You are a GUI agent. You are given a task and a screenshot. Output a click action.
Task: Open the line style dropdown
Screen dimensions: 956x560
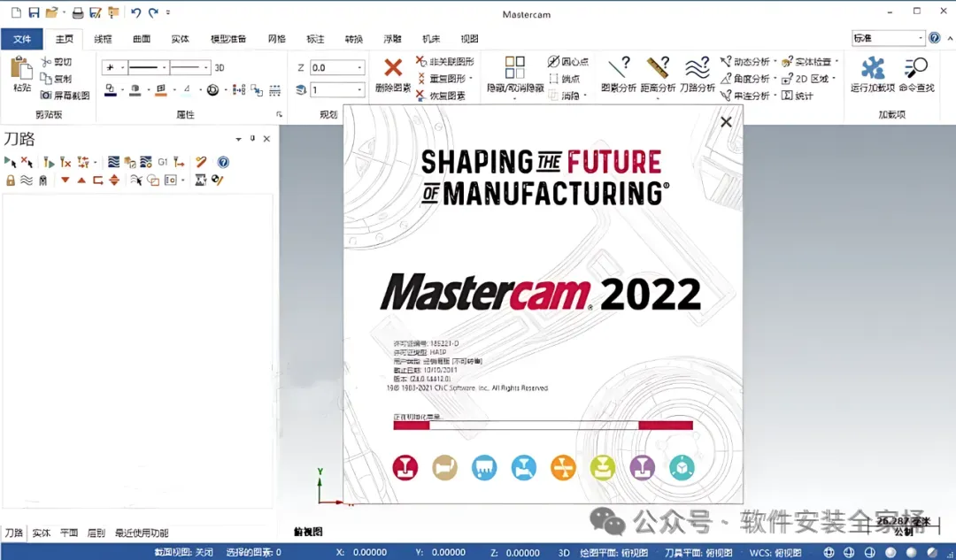(164, 67)
